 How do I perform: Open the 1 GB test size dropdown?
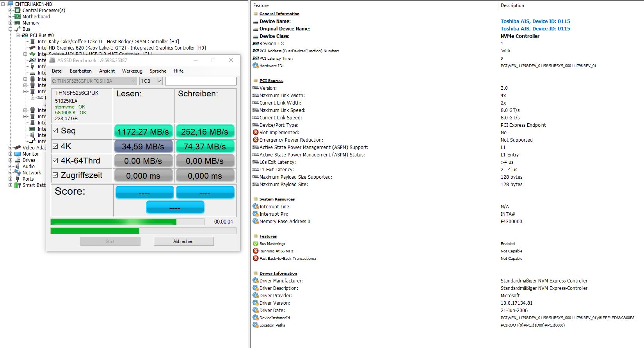tap(151, 81)
